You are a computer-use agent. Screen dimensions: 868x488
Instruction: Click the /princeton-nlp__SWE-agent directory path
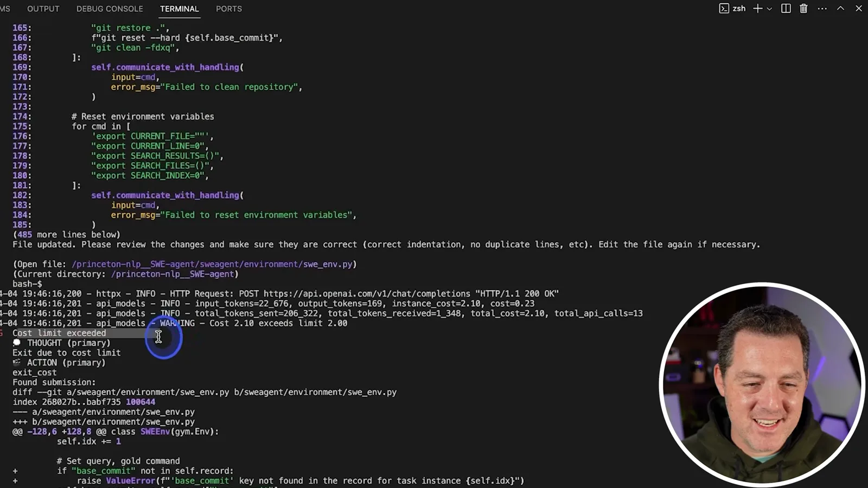[x=173, y=274]
